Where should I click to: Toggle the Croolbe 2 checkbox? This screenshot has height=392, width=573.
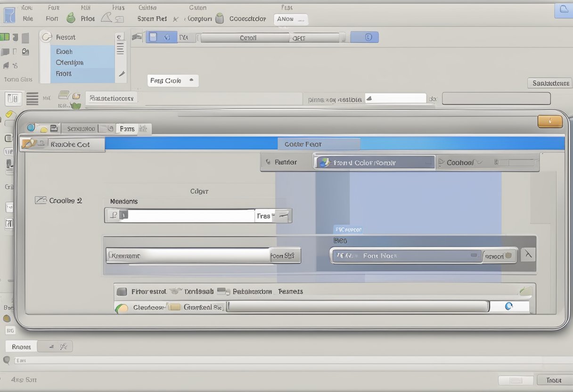[x=41, y=200]
